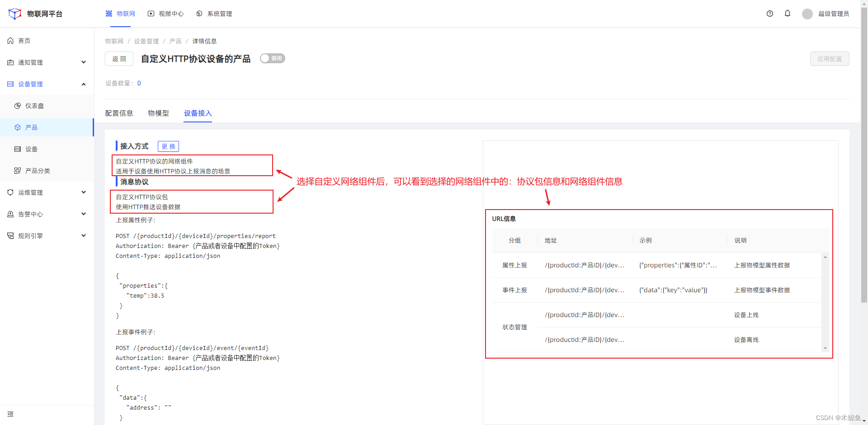Click the 告警中心 alarm icon
This screenshot has width=868, height=425.
click(x=10, y=214)
